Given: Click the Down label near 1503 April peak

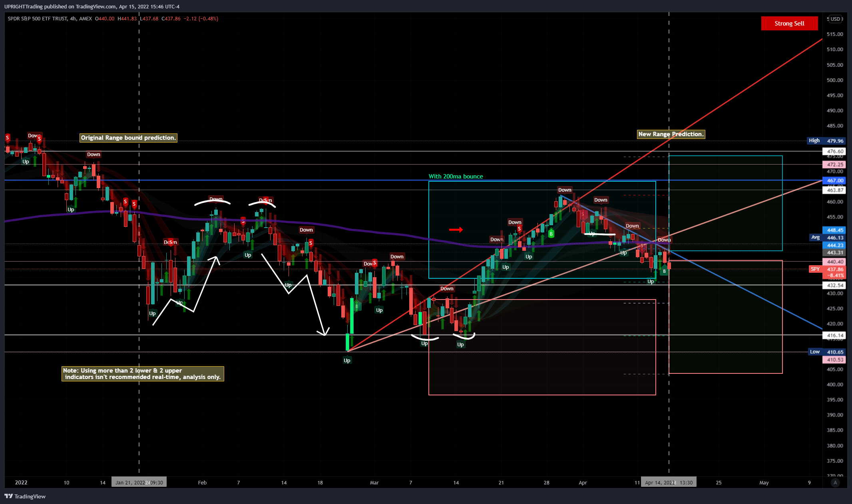Looking at the screenshot, I should pyautogui.click(x=601, y=200).
